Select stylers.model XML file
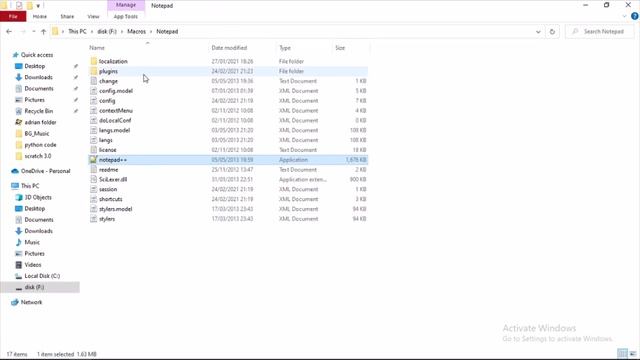Image resolution: width=640 pixels, height=360 pixels. click(116, 209)
